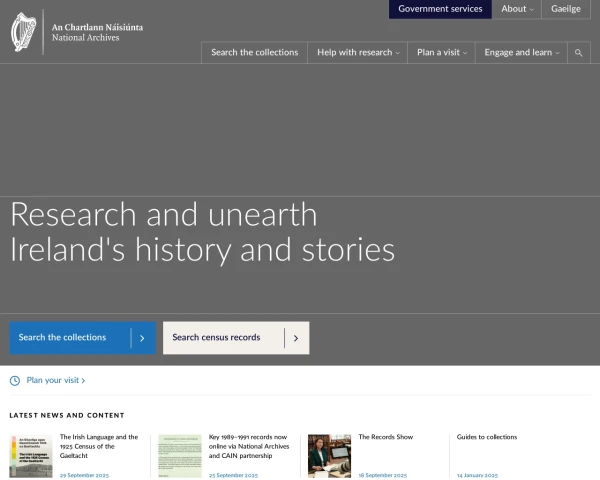Image resolution: width=600 pixels, height=480 pixels.
Task: Open the Plan a visit dropdown
Action: (x=441, y=53)
